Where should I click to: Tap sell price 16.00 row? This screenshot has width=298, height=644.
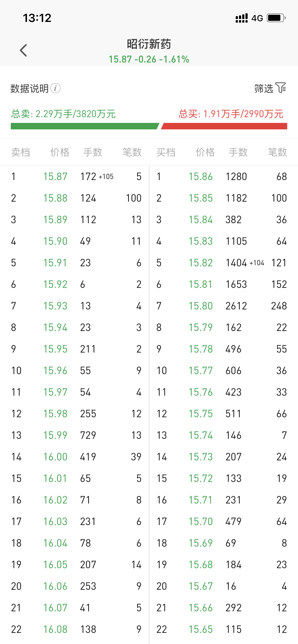coord(55,457)
